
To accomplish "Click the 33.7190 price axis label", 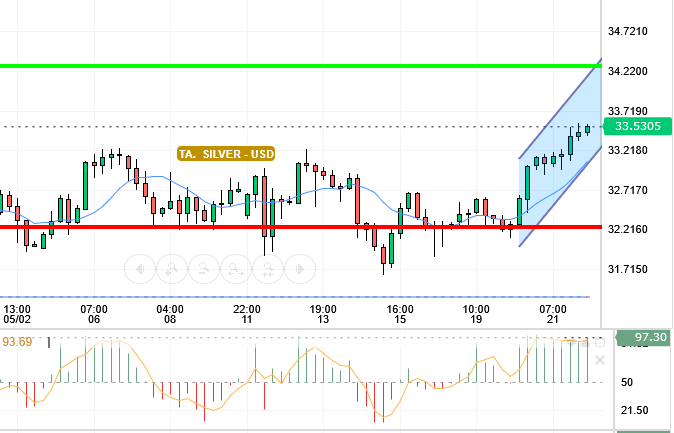I will 627,111.
